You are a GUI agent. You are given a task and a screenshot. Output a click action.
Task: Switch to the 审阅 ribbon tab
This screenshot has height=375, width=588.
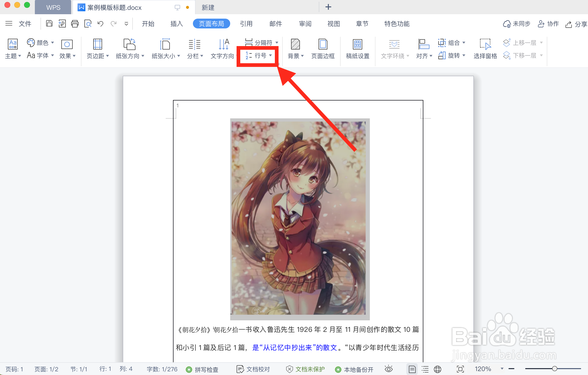(x=305, y=24)
